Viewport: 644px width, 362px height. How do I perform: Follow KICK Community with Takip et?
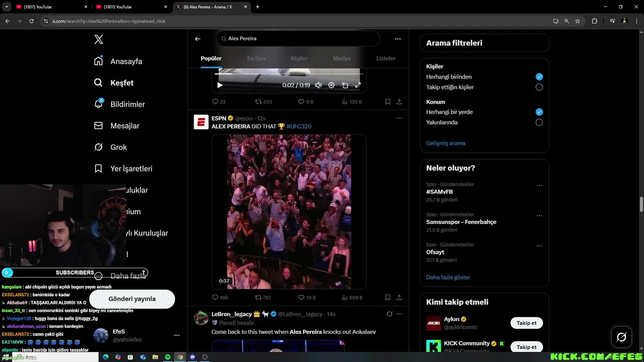[526, 347]
